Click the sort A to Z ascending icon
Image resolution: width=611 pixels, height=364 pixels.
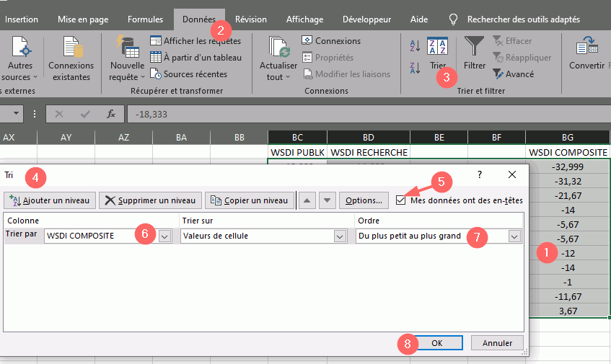415,45
